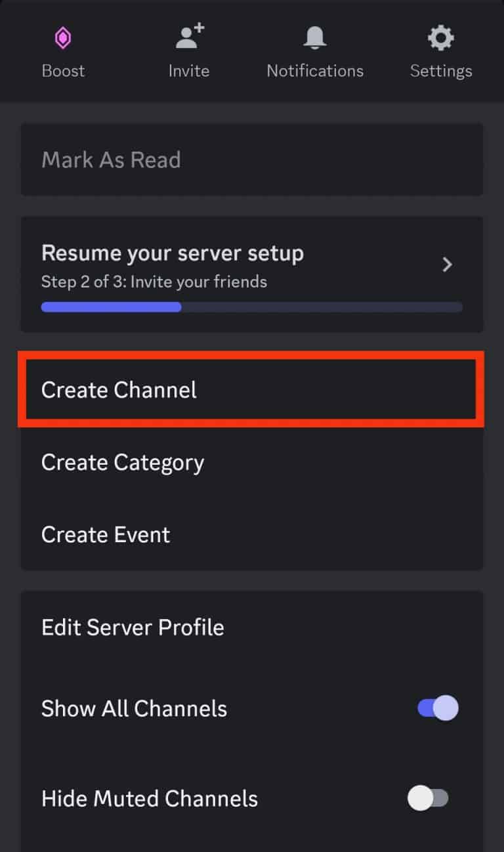Turn on Hide Muted Channels
Screen dimensions: 504x852
(x=429, y=798)
